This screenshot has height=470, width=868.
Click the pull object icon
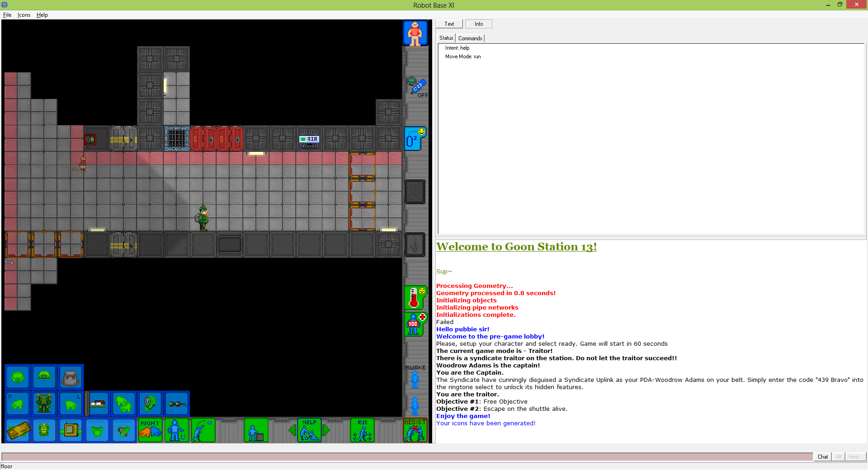click(256, 430)
